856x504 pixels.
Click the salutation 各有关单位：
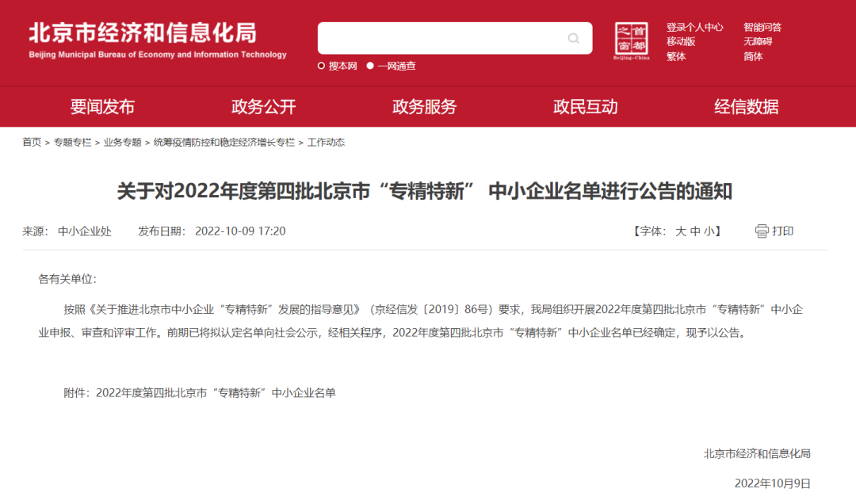(x=67, y=279)
